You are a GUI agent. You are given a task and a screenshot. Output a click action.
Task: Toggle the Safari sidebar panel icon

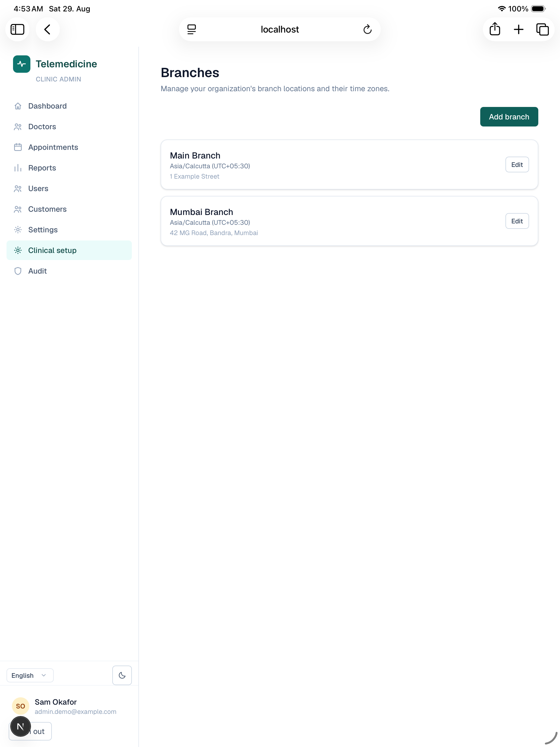point(17,29)
